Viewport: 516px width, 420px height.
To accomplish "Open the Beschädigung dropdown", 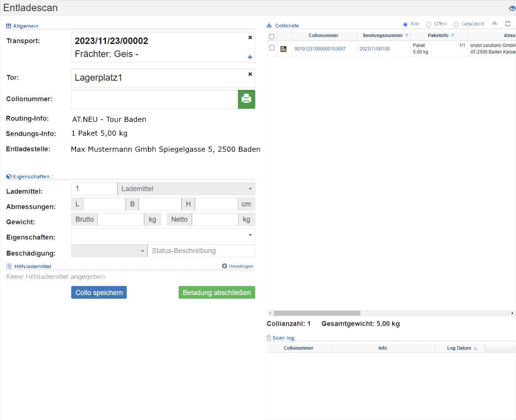I will (x=109, y=251).
